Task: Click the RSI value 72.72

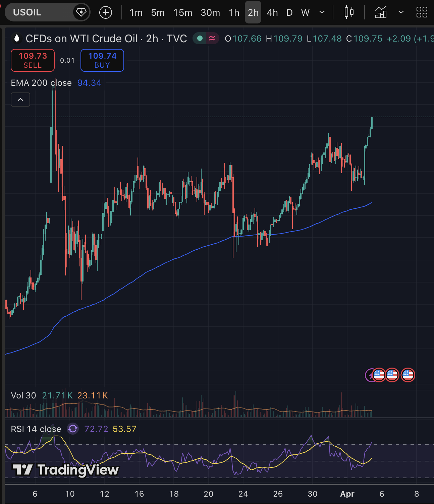Action: [96, 429]
